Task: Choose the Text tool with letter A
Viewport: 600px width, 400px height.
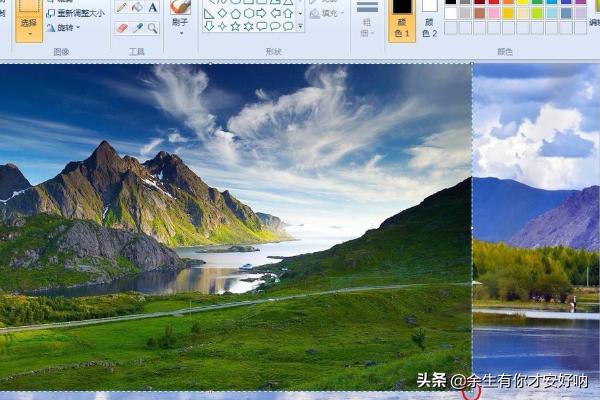Action: (x=153, y=7)
